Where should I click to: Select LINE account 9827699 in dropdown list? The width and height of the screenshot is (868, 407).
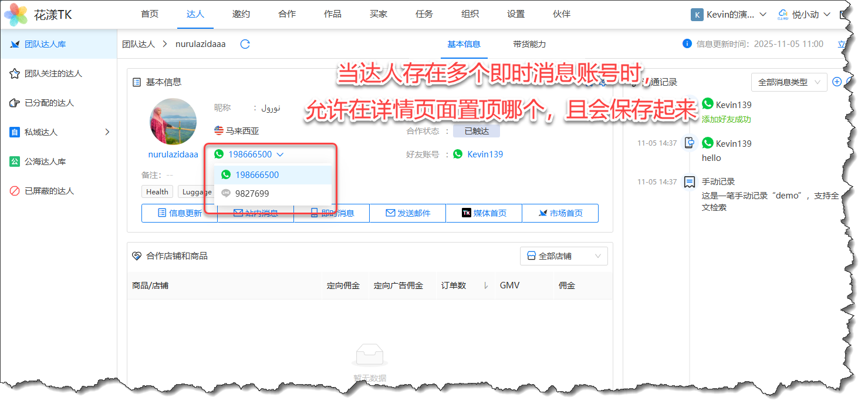pos(252,193)
